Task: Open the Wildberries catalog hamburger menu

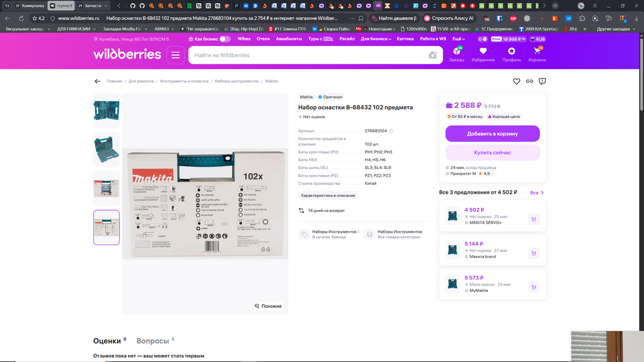Action: (175, 55)
